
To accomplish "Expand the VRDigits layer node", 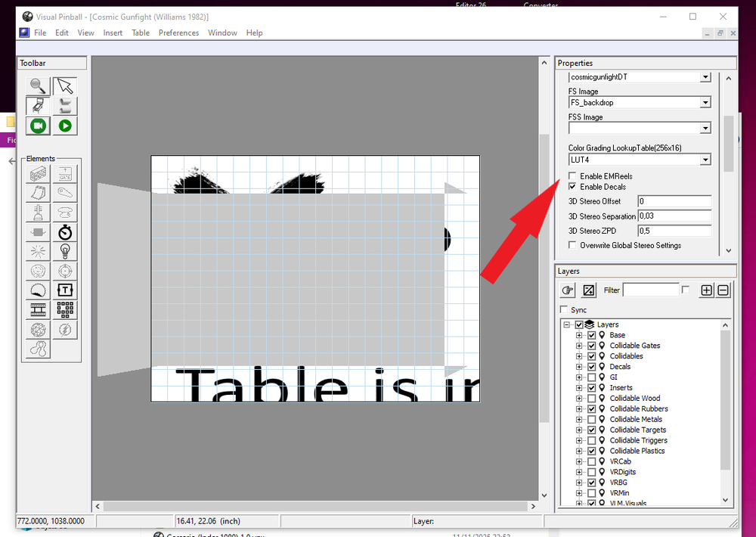I will click(579, 473).
